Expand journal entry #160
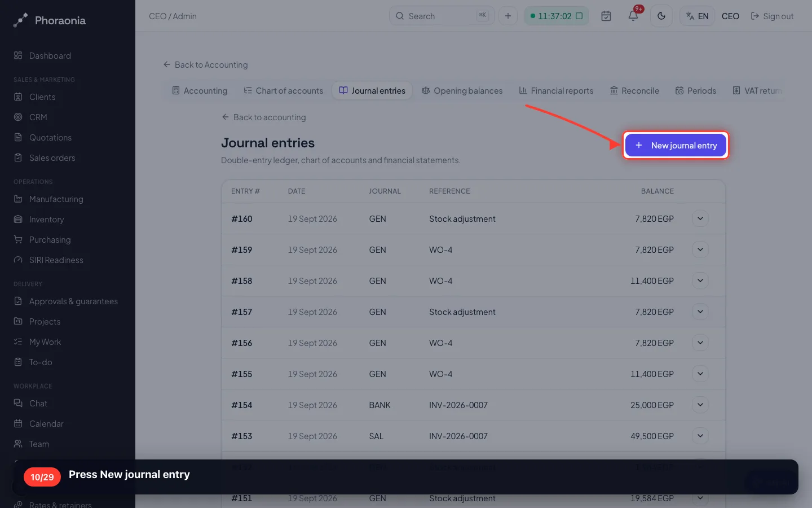812x508 pixels. tap(700, 218)
